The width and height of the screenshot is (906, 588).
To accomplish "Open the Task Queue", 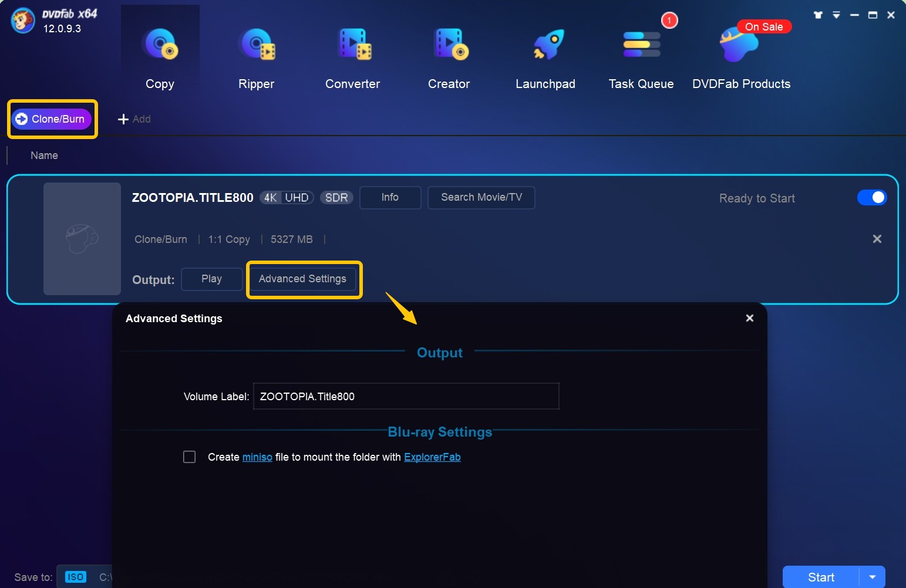I will 641,59.
